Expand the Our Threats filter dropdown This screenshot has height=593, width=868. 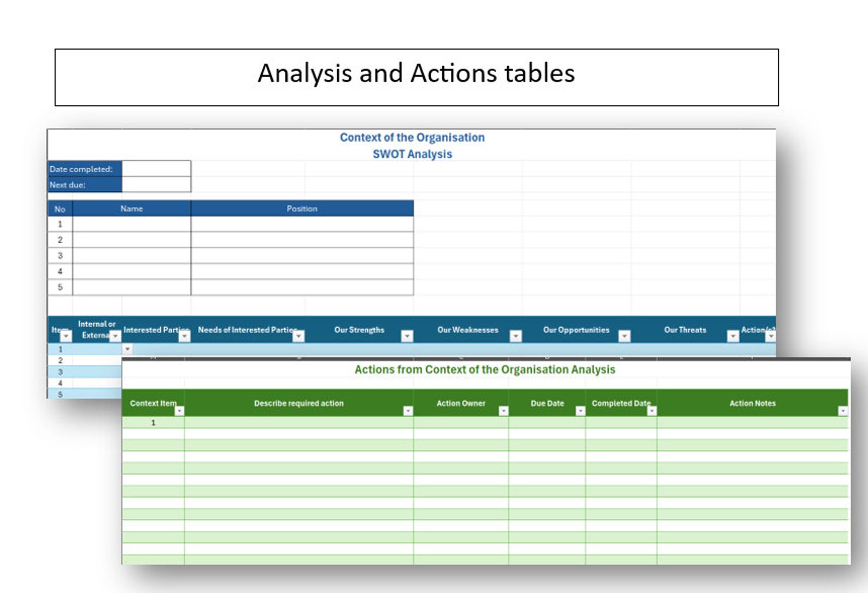pyautogui.click(x=733, y=336)
